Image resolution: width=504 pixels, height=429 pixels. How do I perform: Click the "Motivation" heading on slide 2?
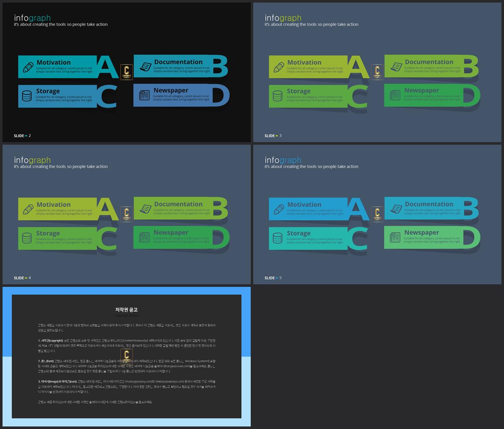tap(54, 62)
